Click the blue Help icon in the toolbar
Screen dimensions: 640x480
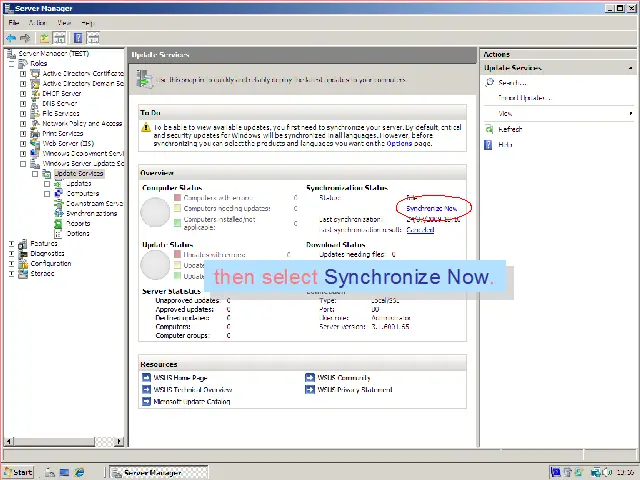[x=78, y=38]
